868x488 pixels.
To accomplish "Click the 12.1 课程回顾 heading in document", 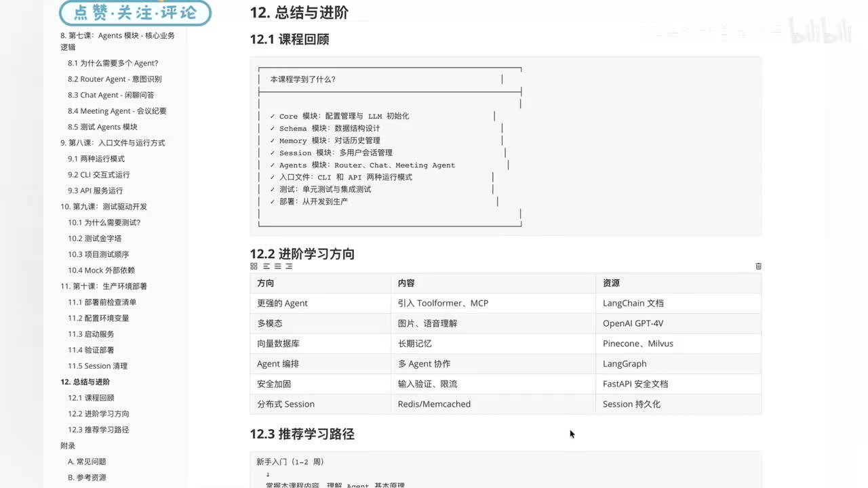I will tap(290, 39).
